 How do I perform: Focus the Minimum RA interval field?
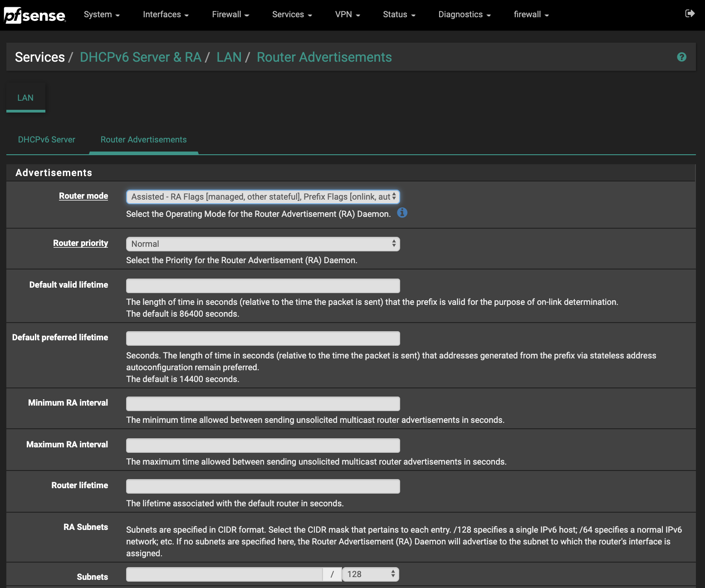(263, 404)
